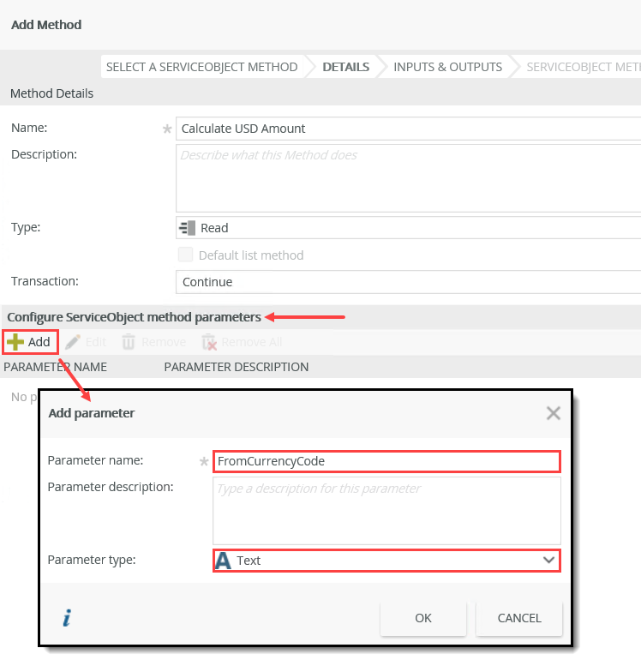Viewport: 641px width, 672px height.
Task: Click the Edit pencil icon in toolbar
Action: coord(72,342)
